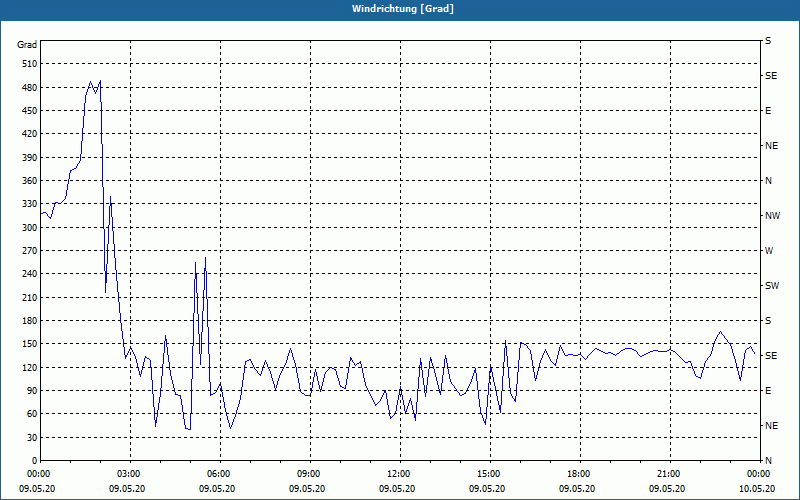Click the 360 degree axis label

tap(30, 181)
